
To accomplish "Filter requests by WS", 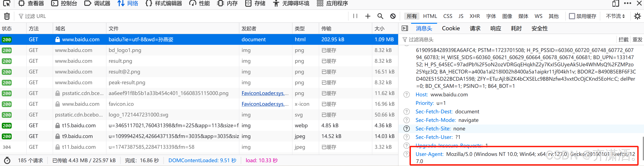I will 538,16.
